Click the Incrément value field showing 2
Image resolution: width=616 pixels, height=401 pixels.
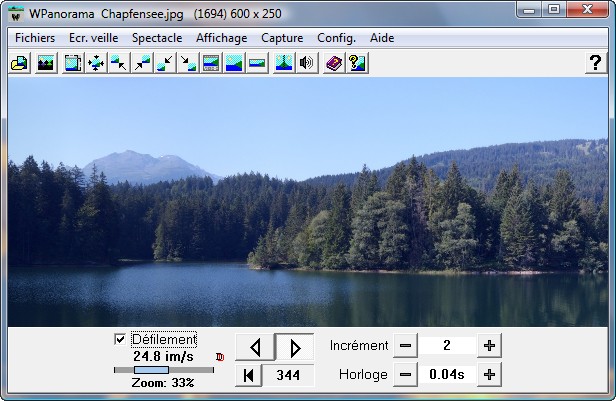pos(447,346)
